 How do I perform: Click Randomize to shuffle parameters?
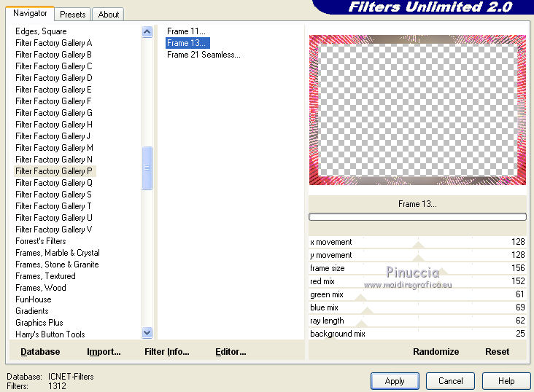tap(436, 351)
